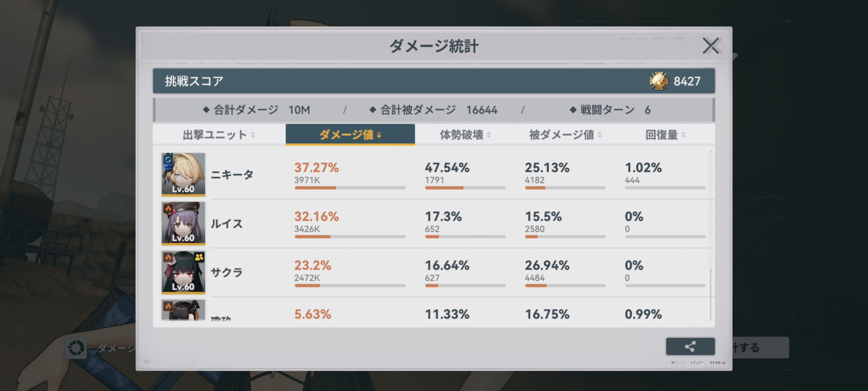Select the ダメージ値 tab
This screenshot has width=868, height=391.
click(x=350, y=135)
